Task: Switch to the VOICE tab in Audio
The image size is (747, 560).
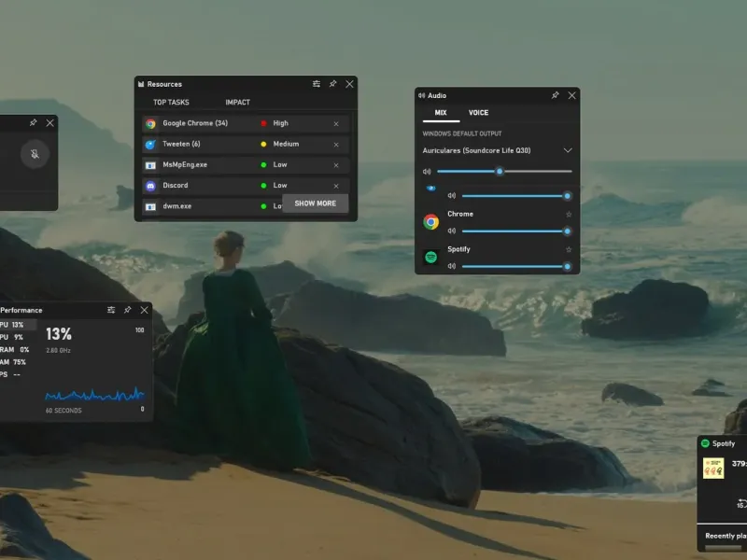Action: (478, 112)
